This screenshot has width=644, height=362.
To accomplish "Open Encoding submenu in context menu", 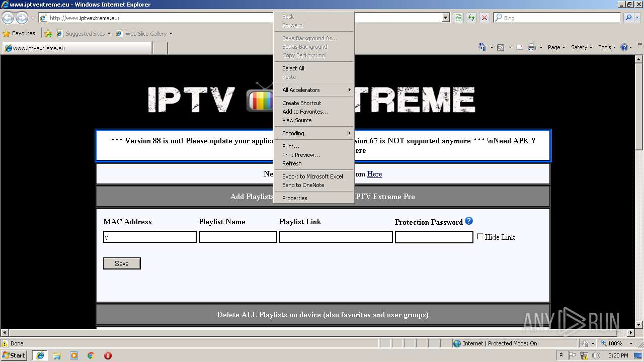I will (313, 133).
